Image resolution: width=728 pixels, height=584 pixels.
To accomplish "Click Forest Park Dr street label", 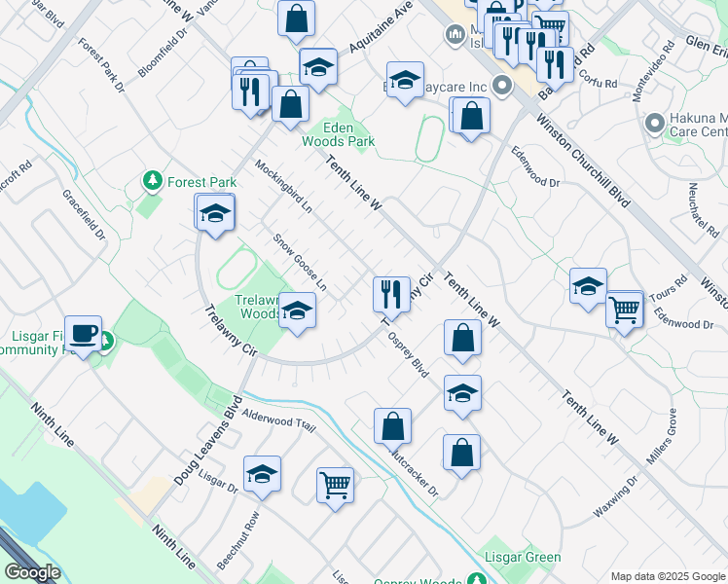I will point(101,65).
